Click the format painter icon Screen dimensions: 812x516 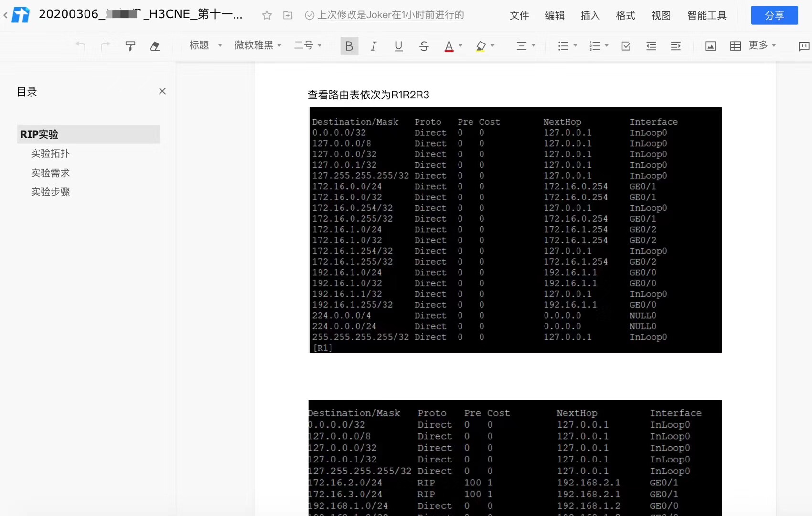(x=130, y=46)
